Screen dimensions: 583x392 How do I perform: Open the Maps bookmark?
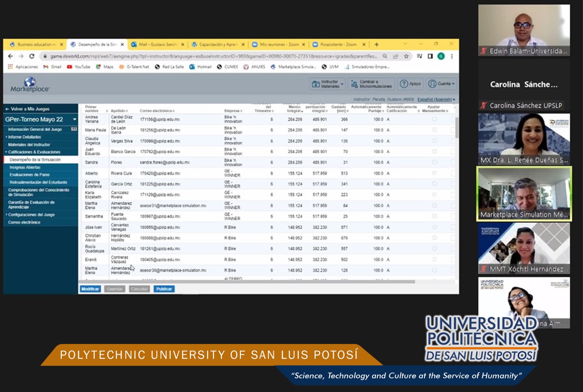pyautogui.click(x=105, y=67)
